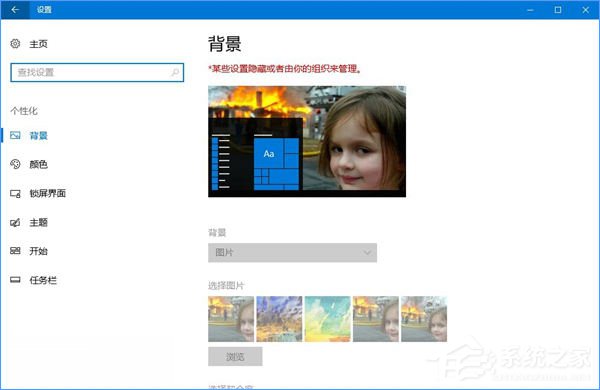Minimize the 设置 window
This screenshot has height=390, width=600.
(530, 10)
